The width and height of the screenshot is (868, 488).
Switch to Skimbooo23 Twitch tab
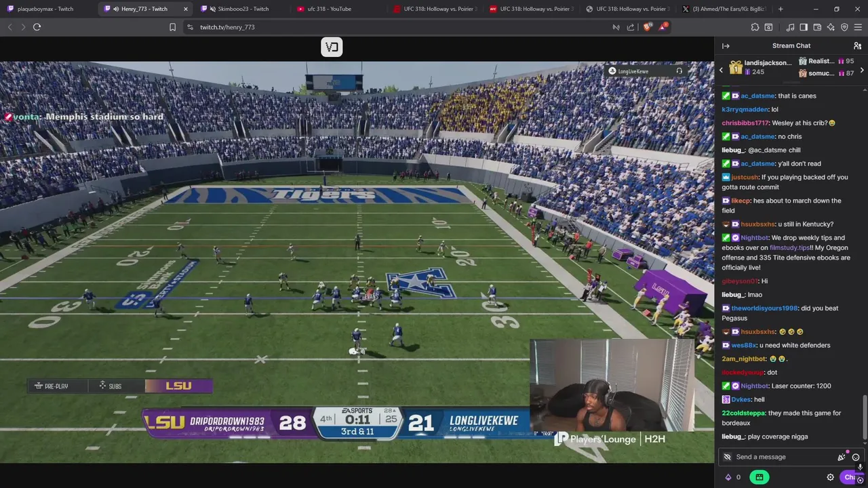242,9
